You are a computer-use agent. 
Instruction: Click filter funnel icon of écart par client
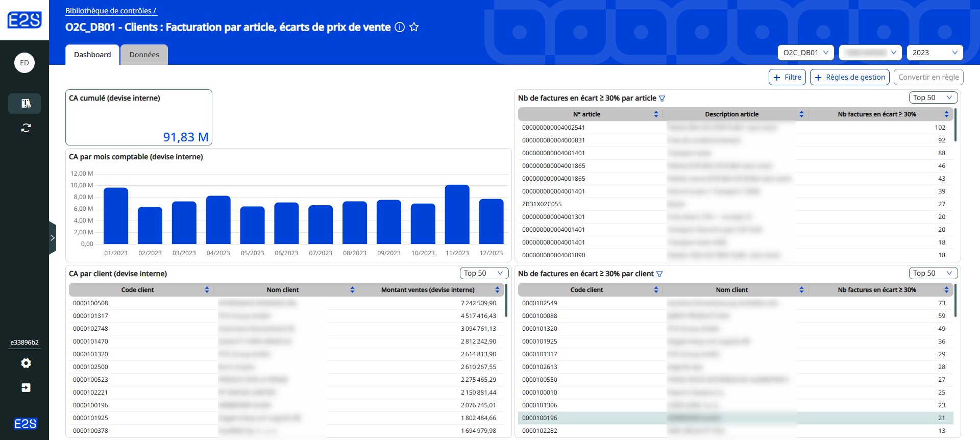coord(659,274)
